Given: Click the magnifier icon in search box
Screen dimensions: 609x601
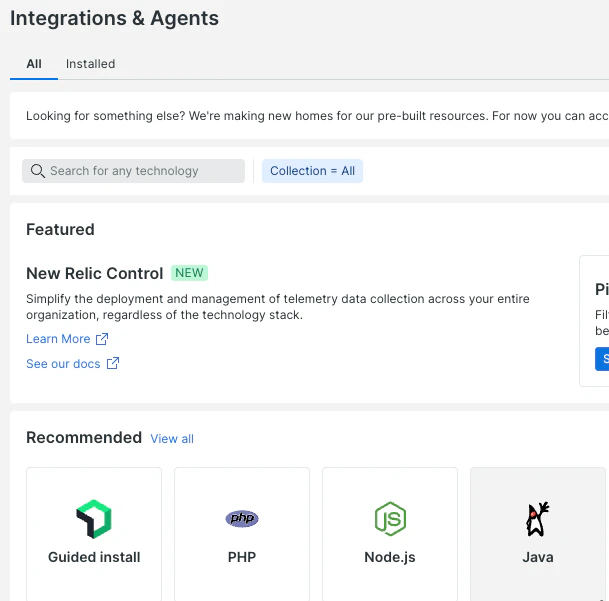Looking at the screenshot, I should pos(38,171).
